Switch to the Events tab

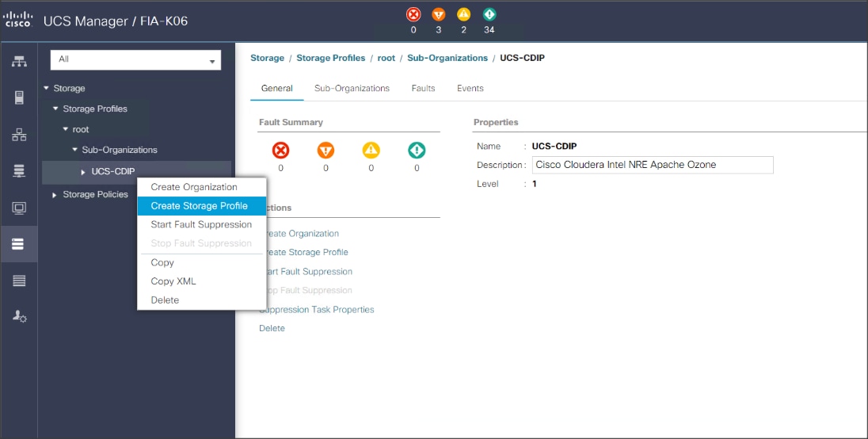point(470,88)
